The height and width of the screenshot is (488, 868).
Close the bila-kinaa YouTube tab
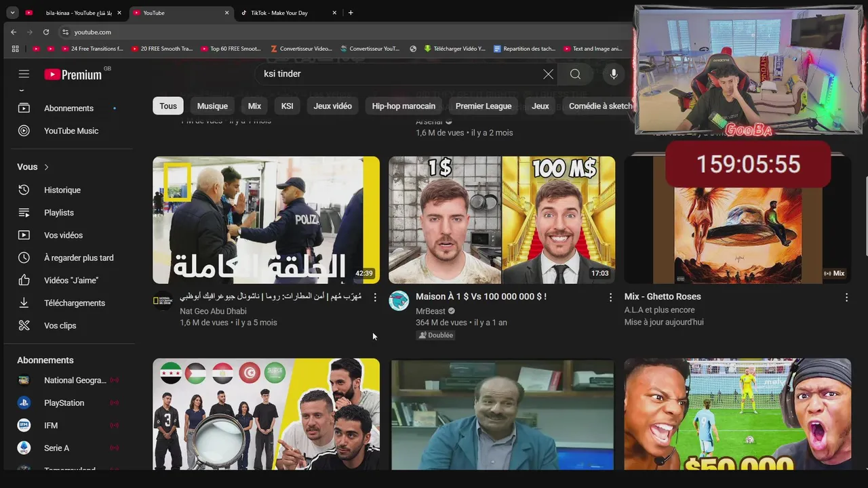tap(119, 13)
